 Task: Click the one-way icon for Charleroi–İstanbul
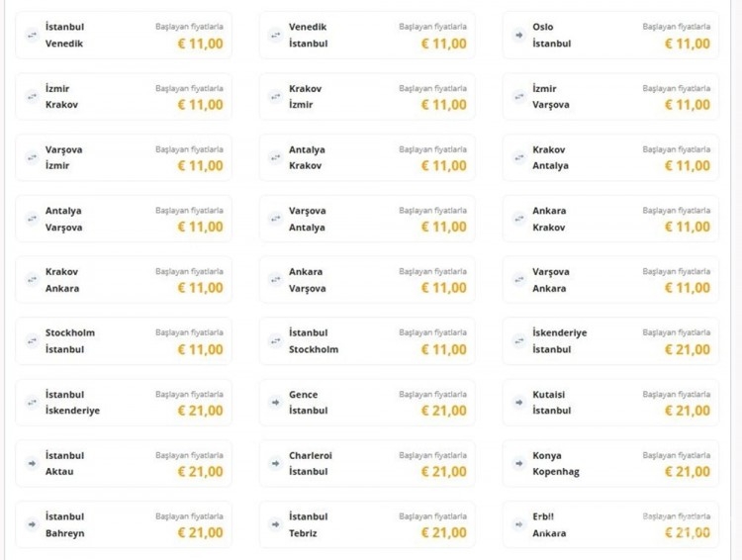(x=275, y=464)
